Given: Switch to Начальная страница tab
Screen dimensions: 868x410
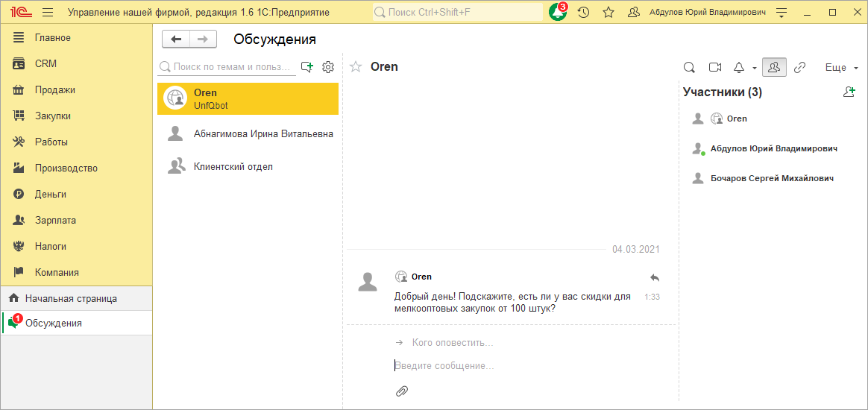Looking at the screenshot, I should pos(77,298).
